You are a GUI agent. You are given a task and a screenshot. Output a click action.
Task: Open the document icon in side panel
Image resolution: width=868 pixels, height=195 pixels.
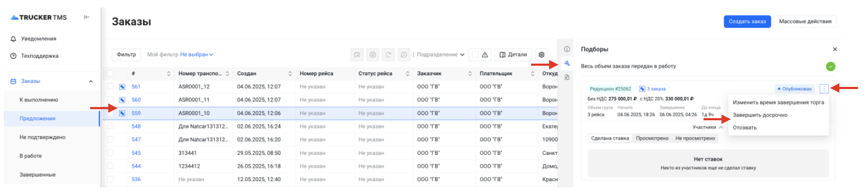click(567, 77)
